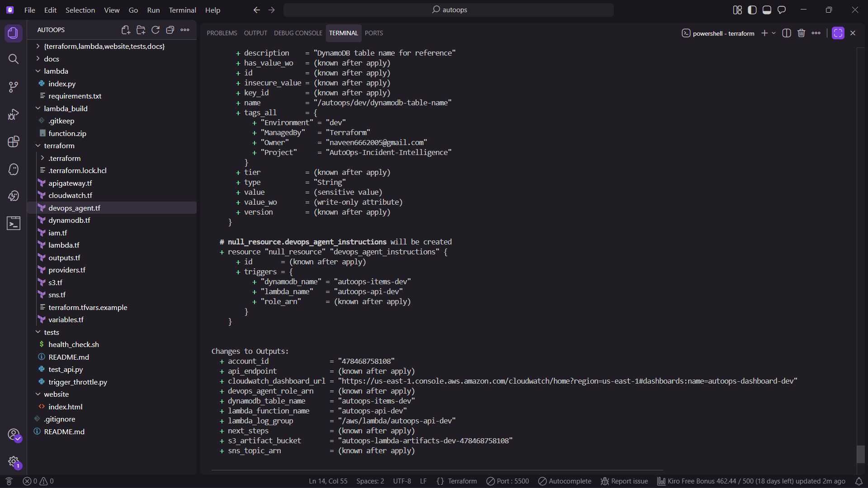Kill the terminal with trash icon
The width and height of the screenshot is (868, 488).
click(801, 33)
